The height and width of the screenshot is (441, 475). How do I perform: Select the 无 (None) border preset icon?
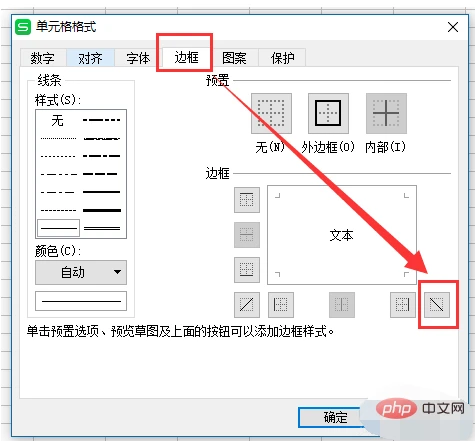coord(271,113)
